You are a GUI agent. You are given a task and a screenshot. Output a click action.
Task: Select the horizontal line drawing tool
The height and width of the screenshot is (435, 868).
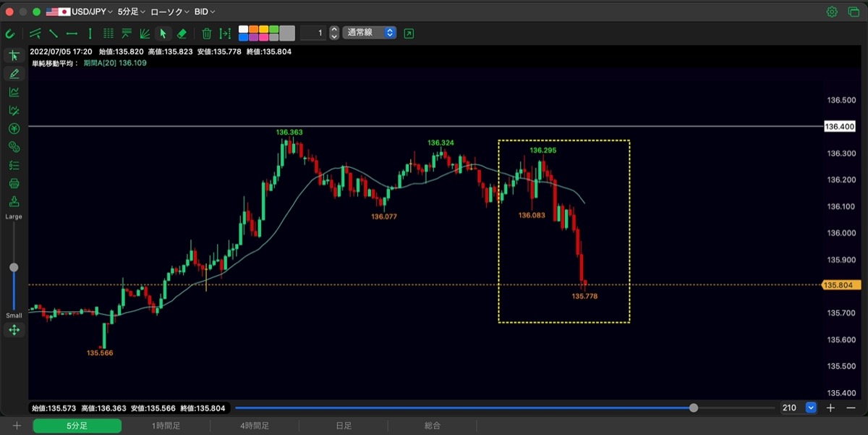coord(72,33)
